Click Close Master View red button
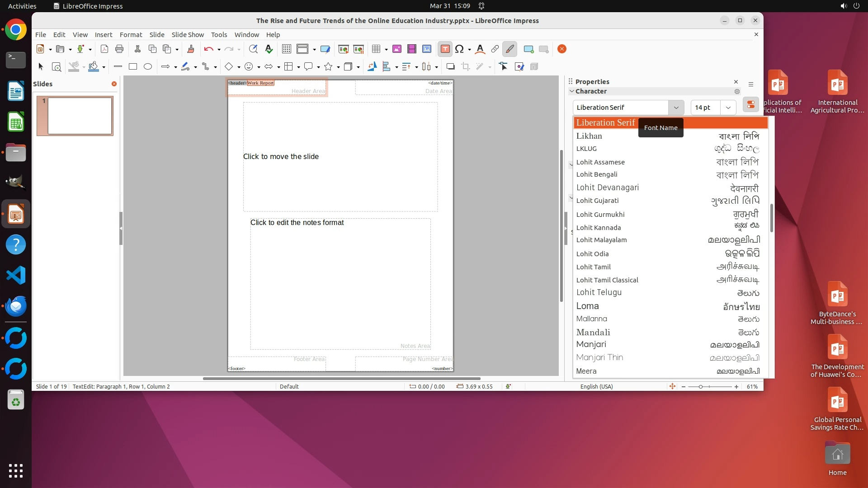Screen dimensions: 868x488 click(x=562, y=49)
